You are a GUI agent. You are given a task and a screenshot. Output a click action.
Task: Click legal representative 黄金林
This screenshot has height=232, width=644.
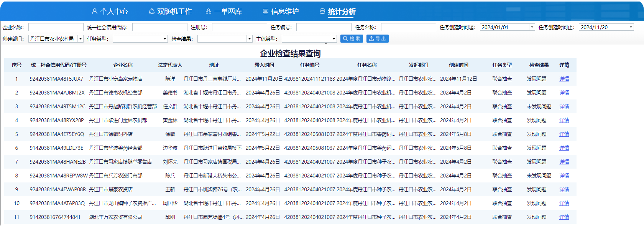point(170,120)
